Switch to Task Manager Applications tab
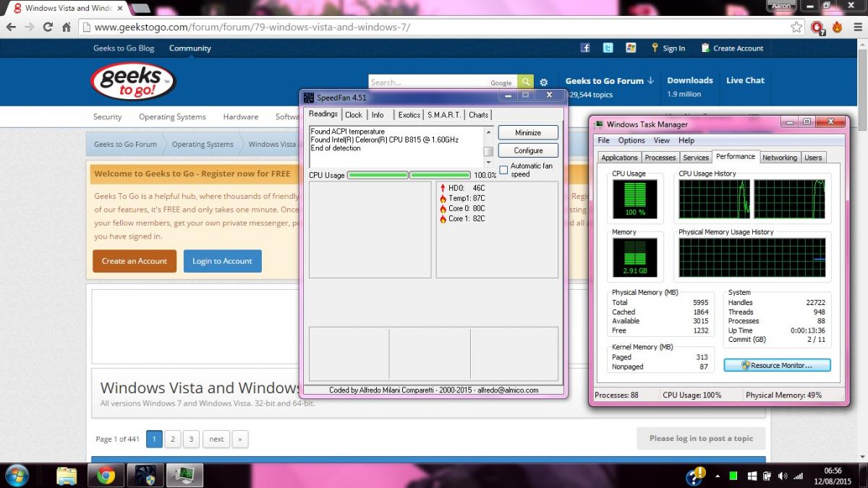This screenshot has height=488, width=868. [620, 158]
